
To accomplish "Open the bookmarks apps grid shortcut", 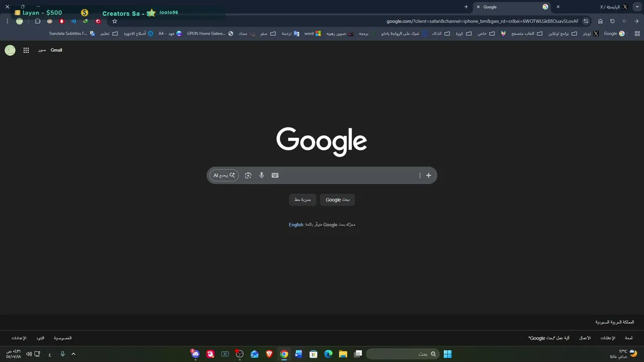I will 637,34.
